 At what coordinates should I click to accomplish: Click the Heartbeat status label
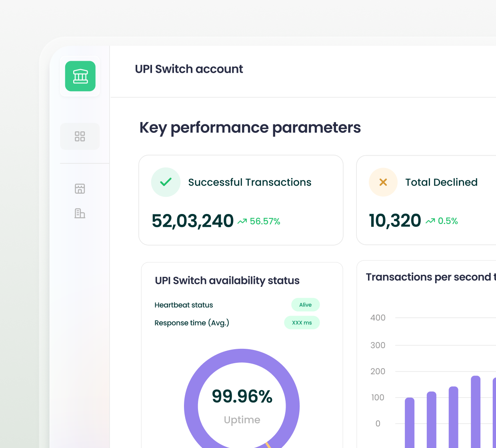184,305
